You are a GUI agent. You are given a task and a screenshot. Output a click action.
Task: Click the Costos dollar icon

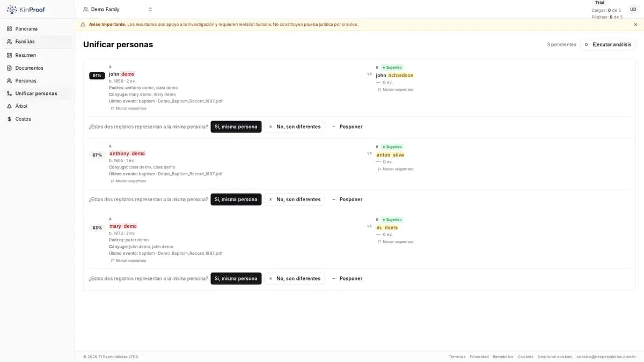[x=9, y=119]
